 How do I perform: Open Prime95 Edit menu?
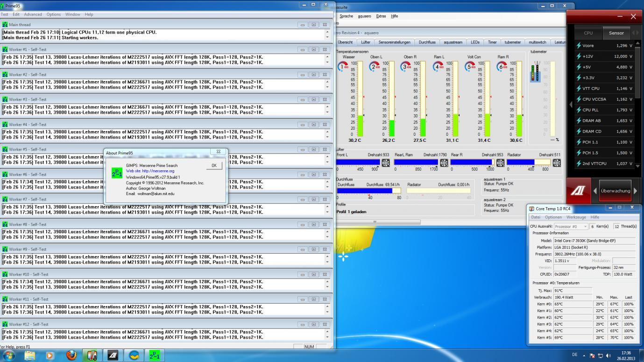[16, 14]
